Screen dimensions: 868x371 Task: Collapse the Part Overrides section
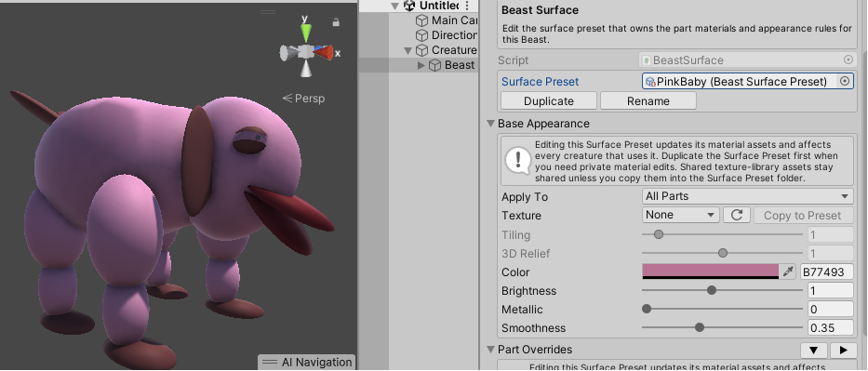click(490, 350)
